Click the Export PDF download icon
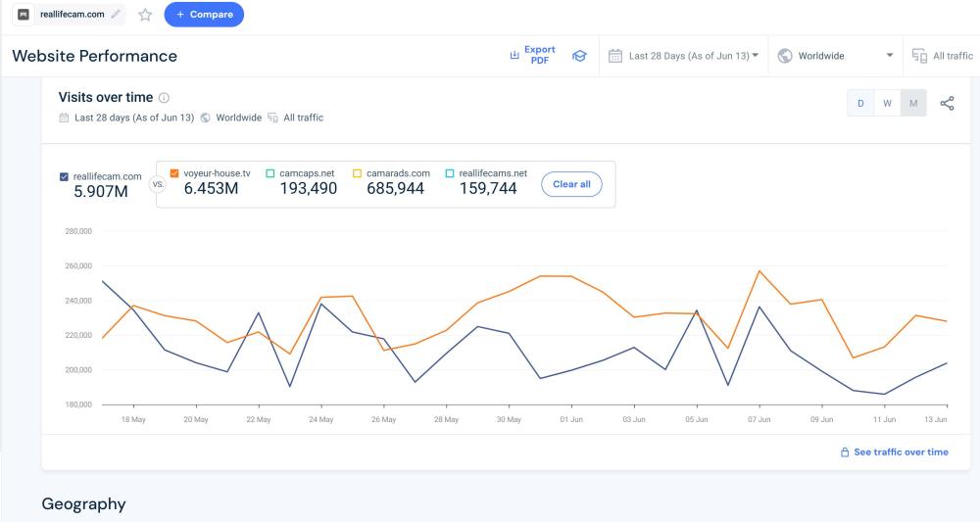This screenshot has height=522, width=980. [x=514, y=56]
